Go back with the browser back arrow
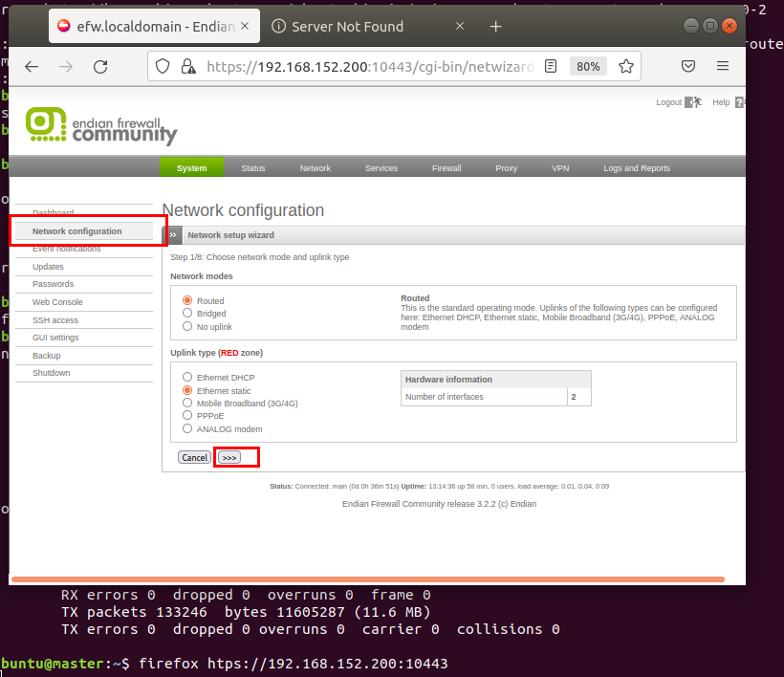784x677 pixels. [32, 67]
